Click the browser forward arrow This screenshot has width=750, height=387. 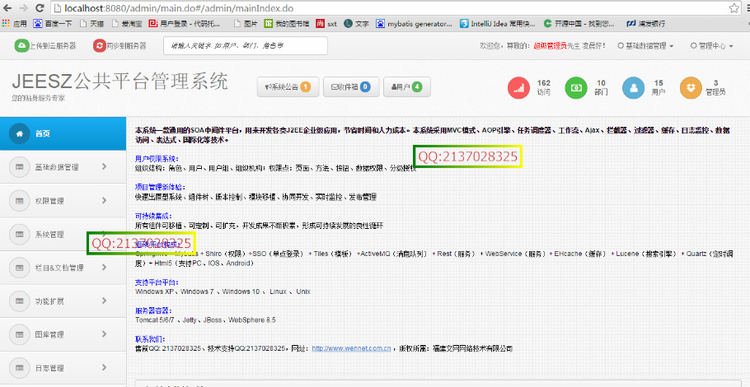pos(23,8)
